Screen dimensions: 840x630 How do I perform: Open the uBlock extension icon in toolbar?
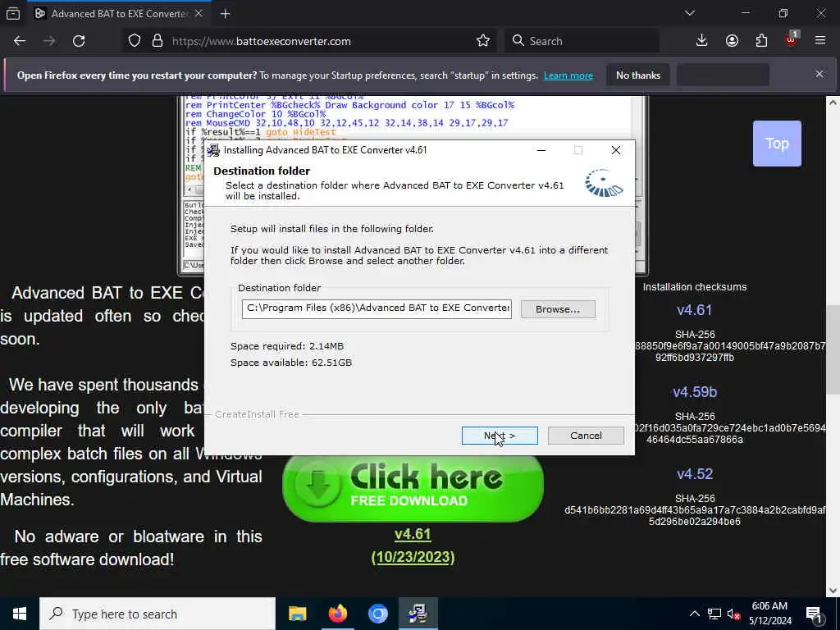tap(792, 39)
